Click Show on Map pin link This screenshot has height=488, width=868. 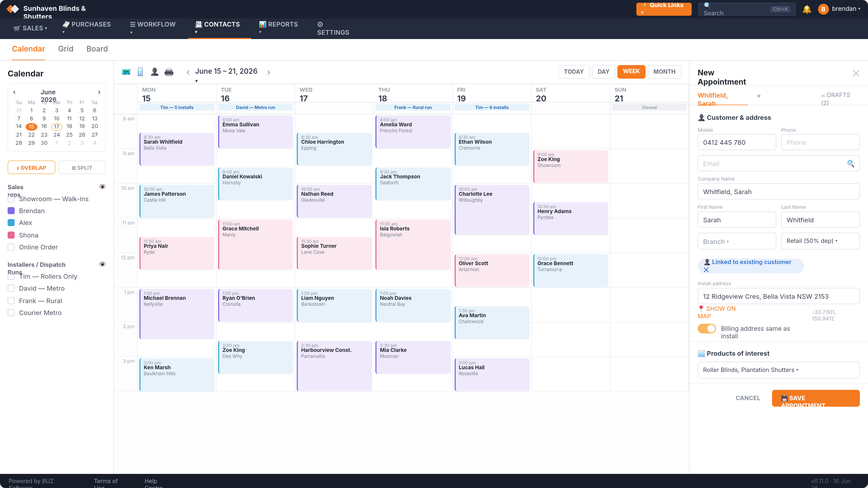pos(716,312)
